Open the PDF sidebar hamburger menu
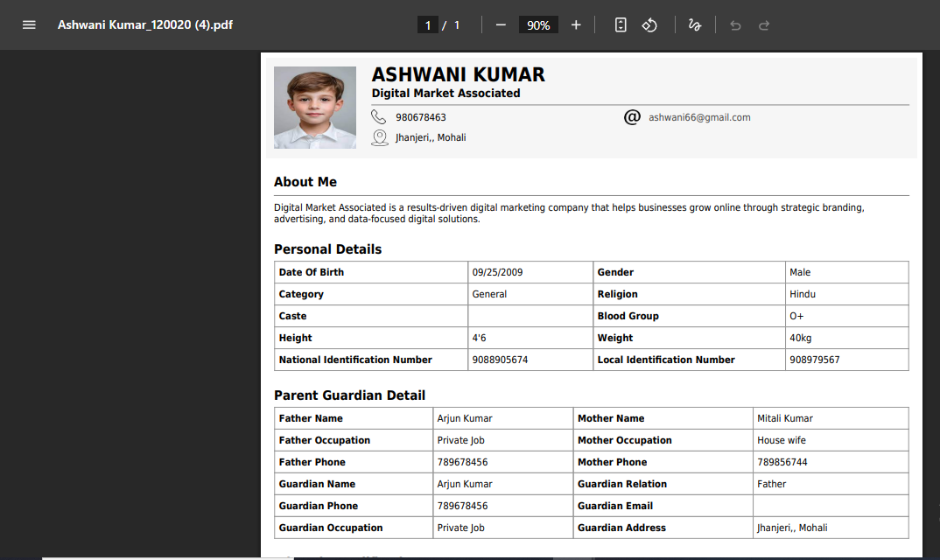This screenshot has width=940, height=560. 29,24
